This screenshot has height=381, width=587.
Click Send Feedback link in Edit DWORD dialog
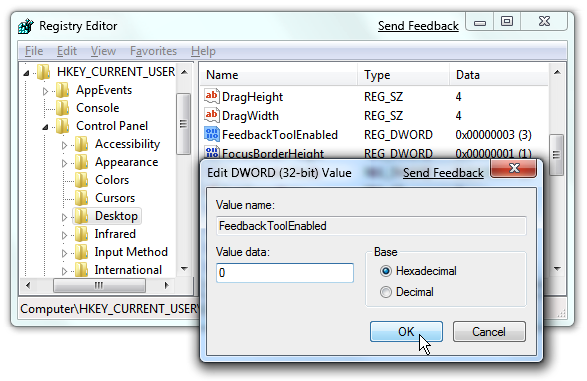click(443, 173)
